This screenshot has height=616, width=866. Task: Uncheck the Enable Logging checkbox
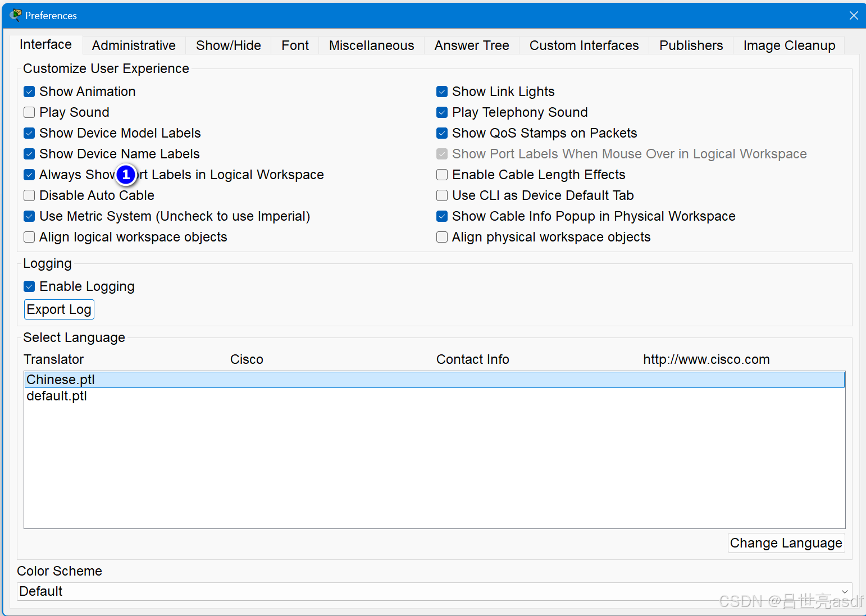29,286
